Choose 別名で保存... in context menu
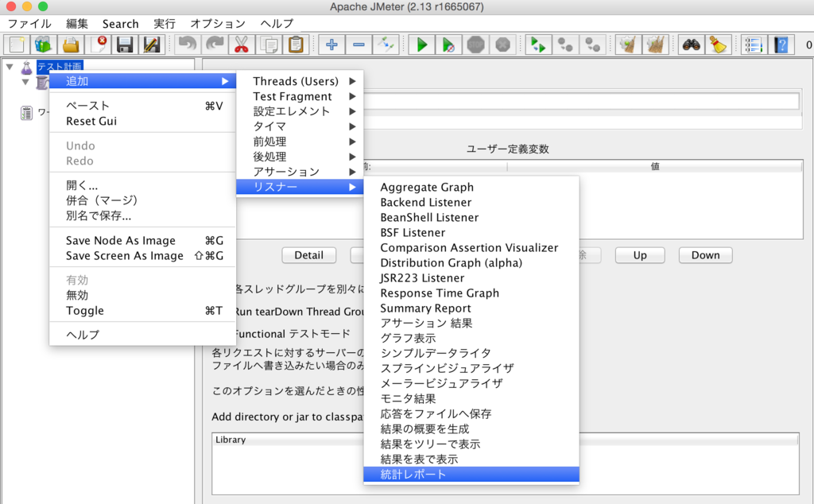The height and width of the screenshot is (504, 814). tap(143, 215)
